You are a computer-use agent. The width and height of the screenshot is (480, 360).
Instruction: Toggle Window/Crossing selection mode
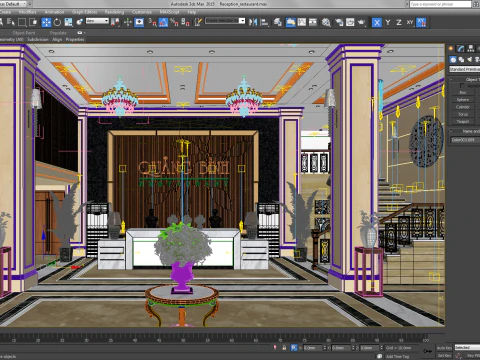pyautogui.click(x=33, y=22)
